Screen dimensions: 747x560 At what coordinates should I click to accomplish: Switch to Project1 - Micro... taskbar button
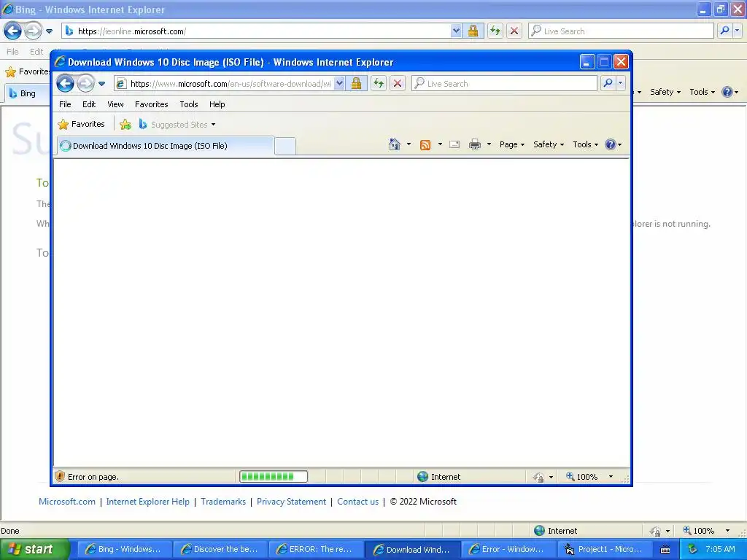(x=605, y=549)
